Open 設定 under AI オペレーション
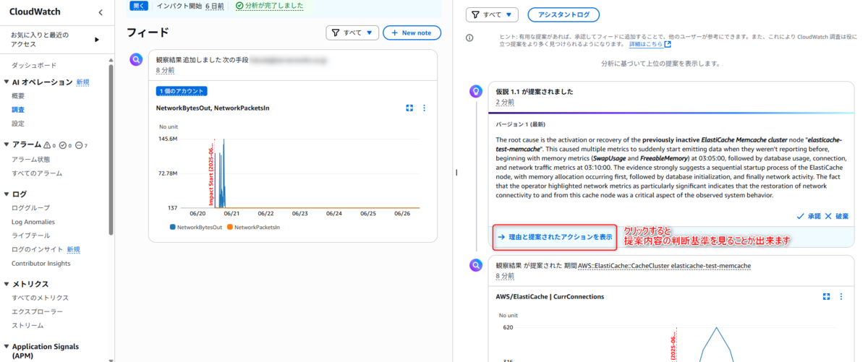 tap(18, 124)
